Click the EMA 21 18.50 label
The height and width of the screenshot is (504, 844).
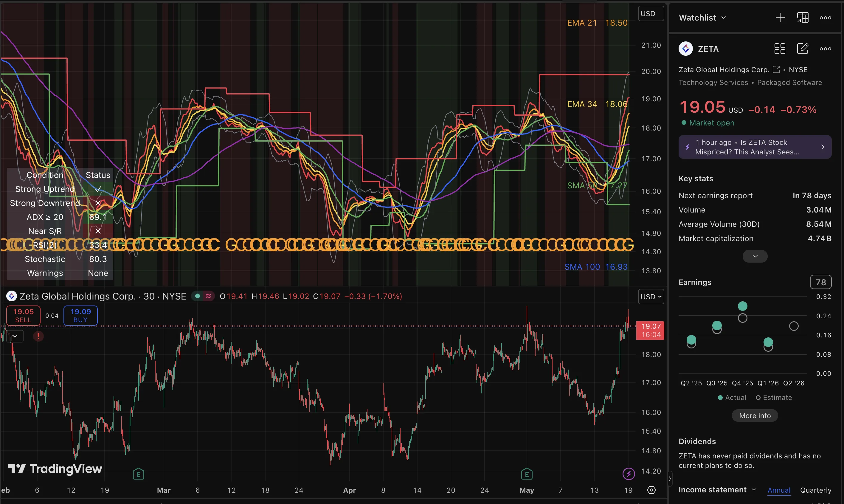tap(597, 23)
